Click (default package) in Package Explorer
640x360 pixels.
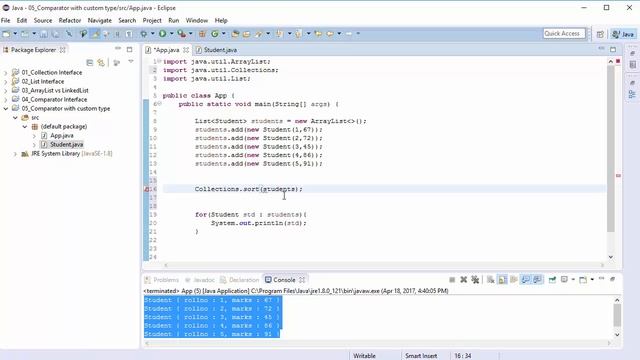click(x=64, y=127)
